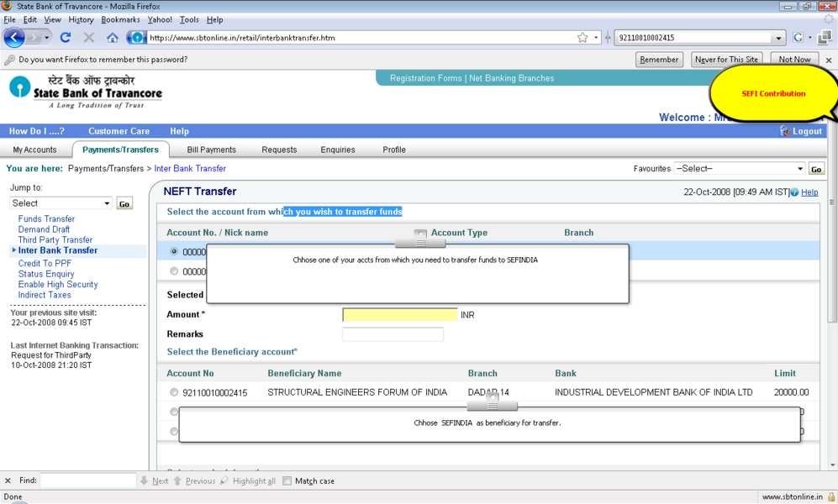Select the first account radio button
The image size is (838, 504).
coord(174,251)
